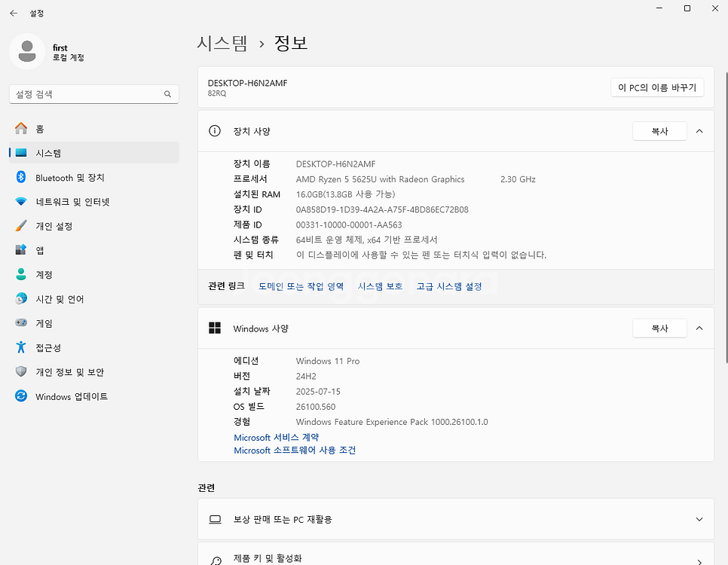Open the 홈 settings page

93,129
